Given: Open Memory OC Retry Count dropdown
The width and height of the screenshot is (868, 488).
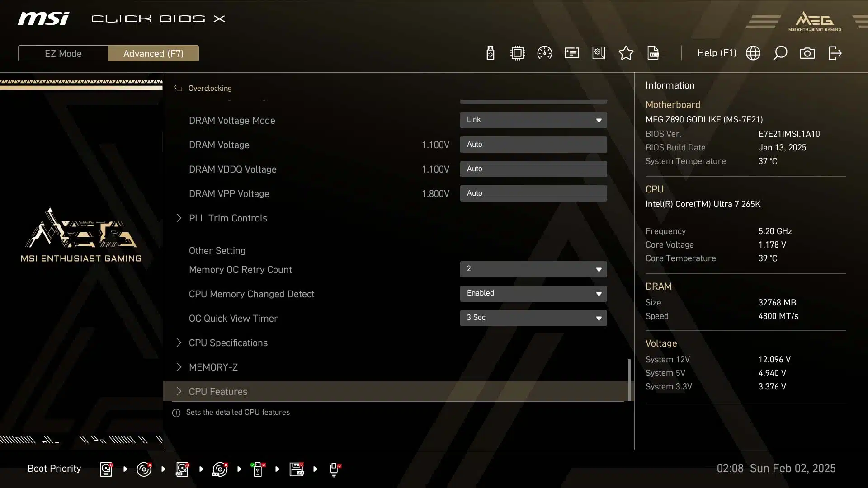Looking at the screenshot, I should pyautogui.click(x=533, y=269).
